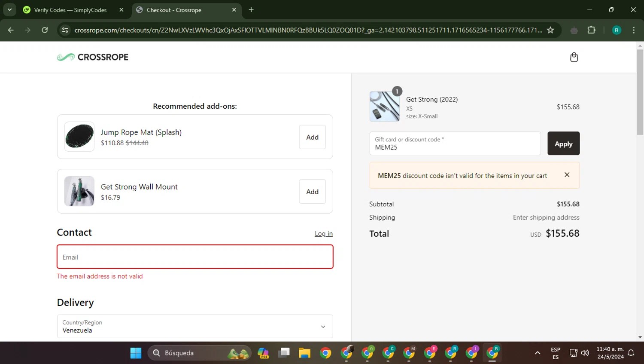Viewport: 644px width, 364px height.
Task: Click the "Enter shipping address" text
Action: click(x=546, y=217)
